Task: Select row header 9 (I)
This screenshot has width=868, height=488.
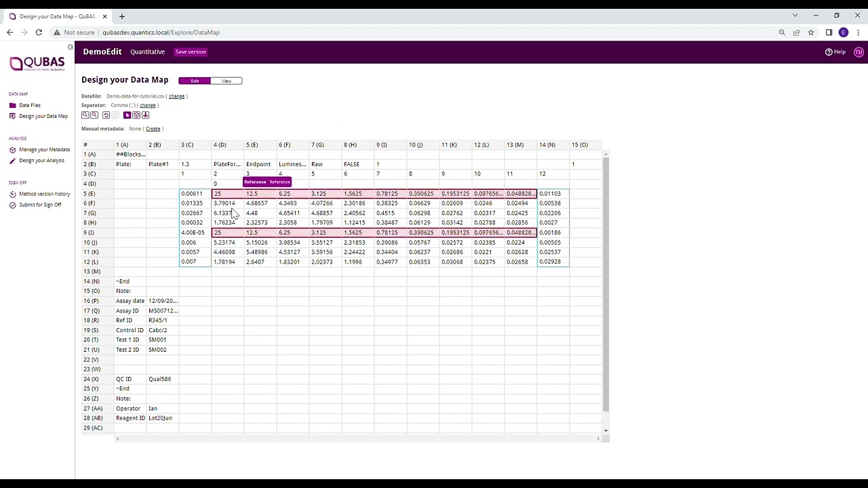Action: [x=98, y=232]
